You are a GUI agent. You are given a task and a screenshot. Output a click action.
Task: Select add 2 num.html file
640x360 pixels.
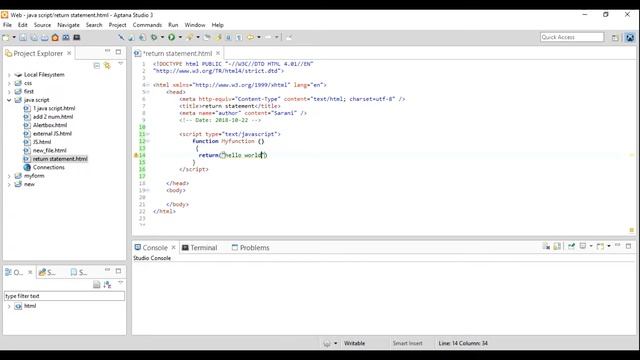pos(53,117)
